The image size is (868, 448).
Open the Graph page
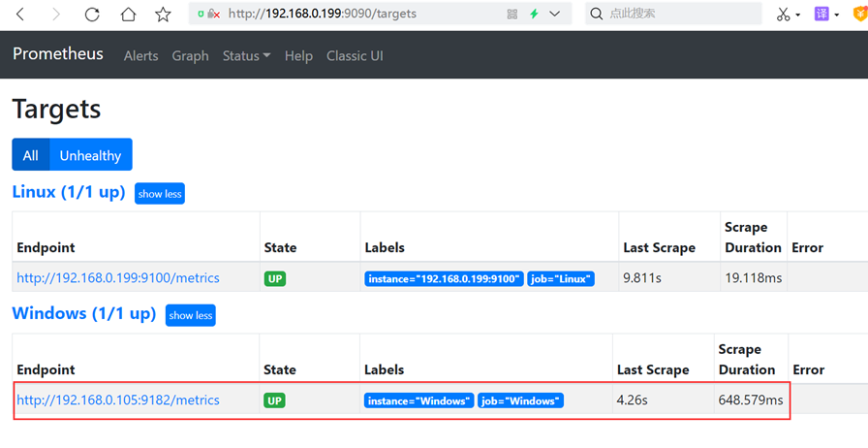191,56
